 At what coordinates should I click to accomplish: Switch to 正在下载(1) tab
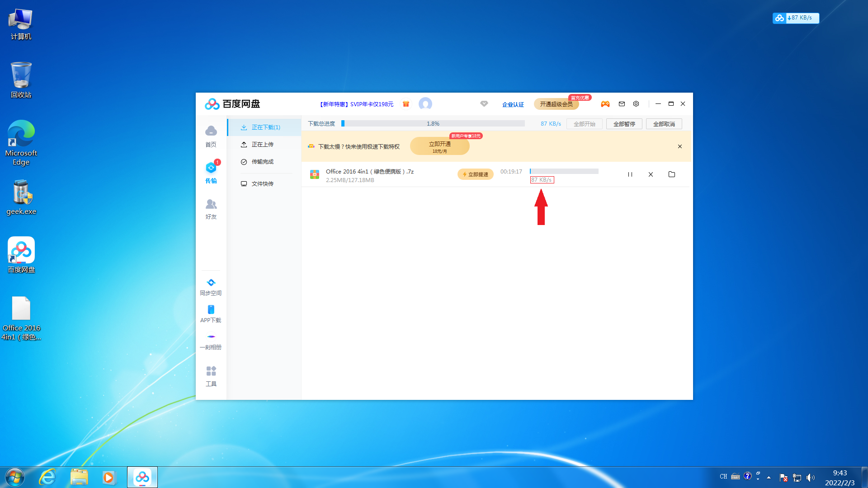tap(264, 127)
